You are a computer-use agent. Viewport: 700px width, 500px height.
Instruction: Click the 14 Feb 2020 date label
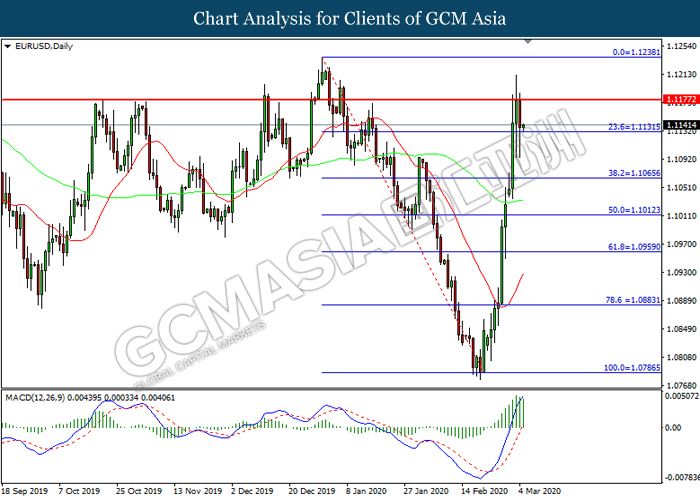click(484, 491)
